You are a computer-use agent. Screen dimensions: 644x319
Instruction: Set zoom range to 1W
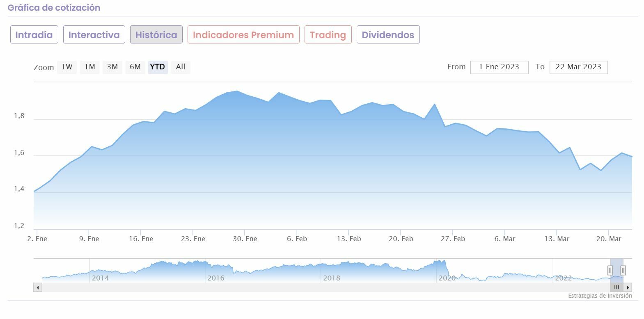pos(67,67)
